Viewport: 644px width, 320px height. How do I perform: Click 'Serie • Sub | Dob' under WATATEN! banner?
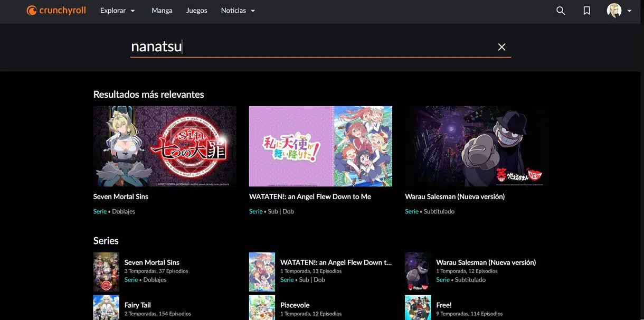(x=272, y=211)
